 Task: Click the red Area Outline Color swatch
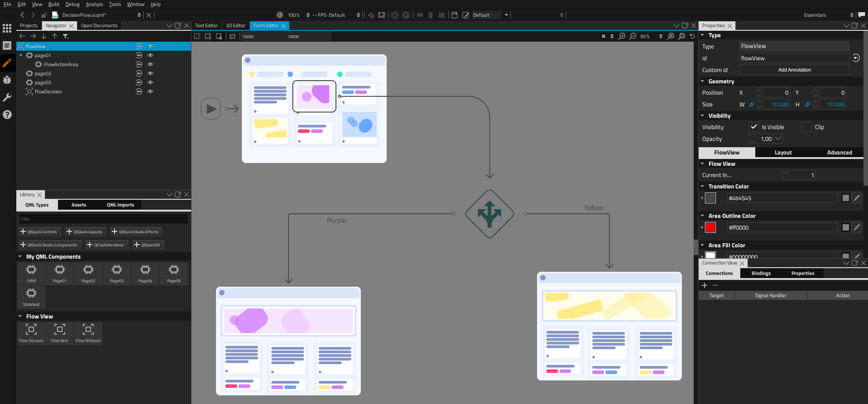[x=710, y=227]
